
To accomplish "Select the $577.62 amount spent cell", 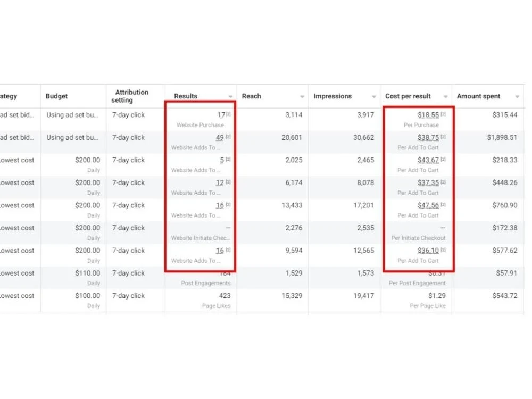I will point(505,251).
